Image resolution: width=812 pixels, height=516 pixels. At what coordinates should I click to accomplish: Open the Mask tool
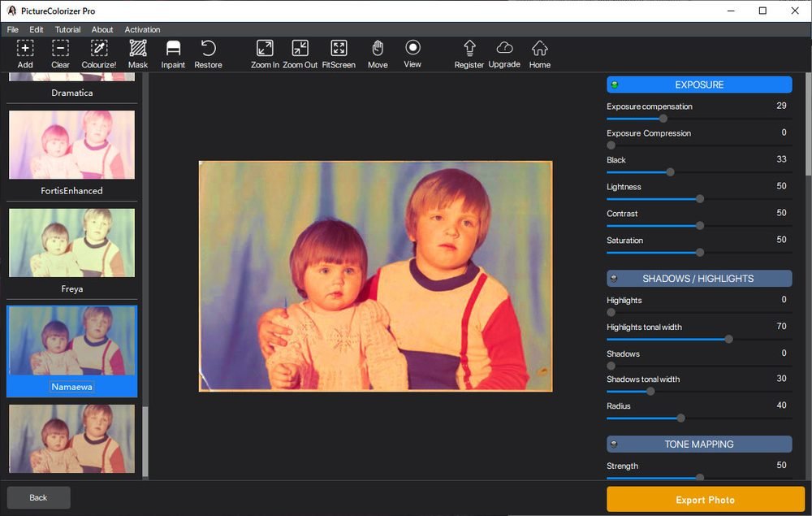138,49
